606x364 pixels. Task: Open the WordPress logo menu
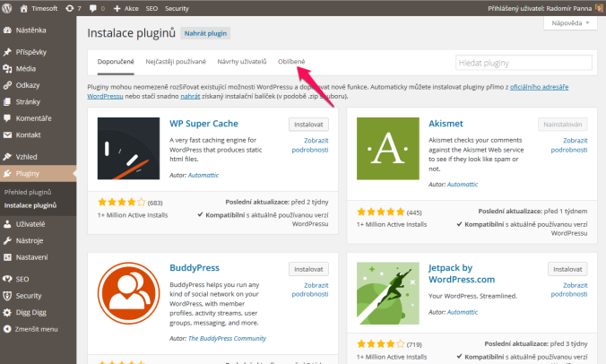coord(7,8)
